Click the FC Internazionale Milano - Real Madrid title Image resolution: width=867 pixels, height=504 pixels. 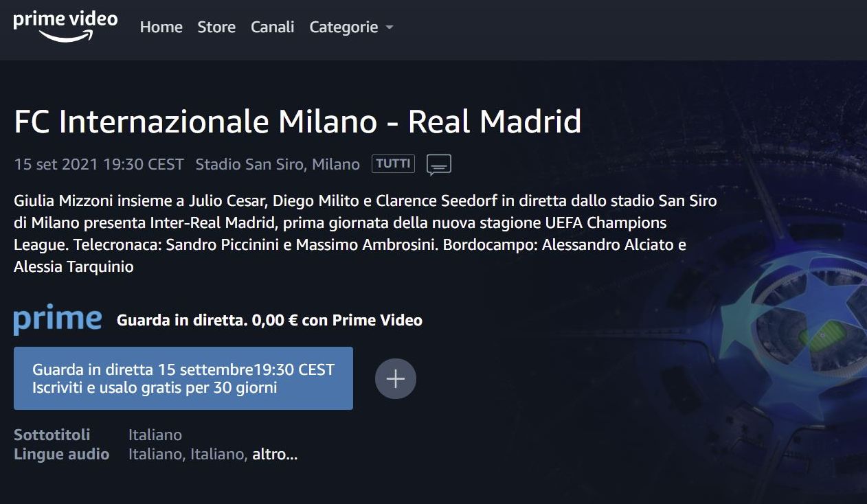tap(297, 122)
